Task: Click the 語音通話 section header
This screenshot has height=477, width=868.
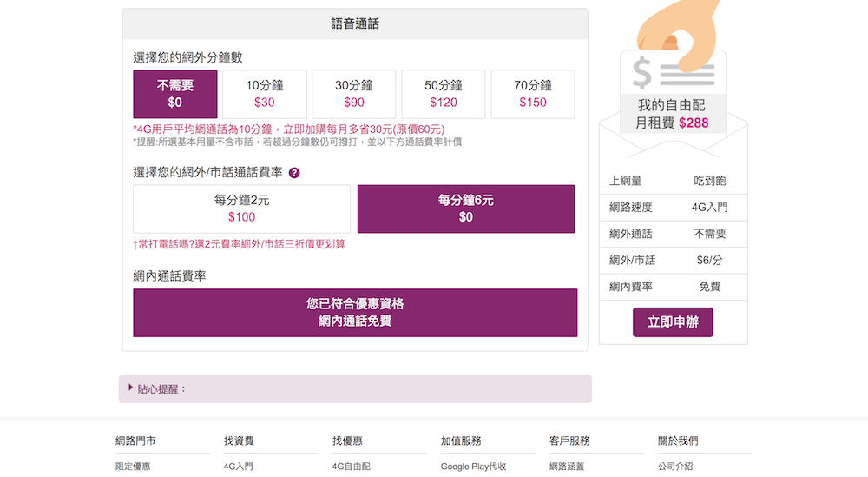Action: (355, 24)
